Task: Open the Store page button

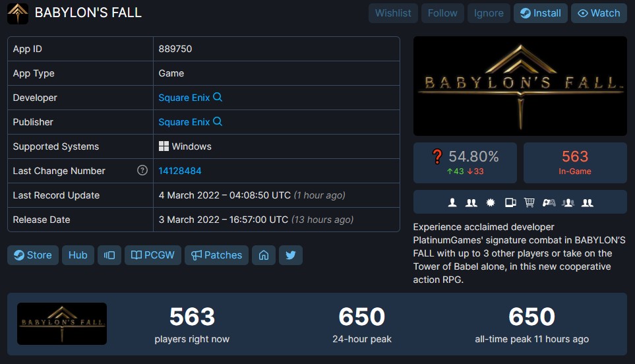Action: (x=33, y=255)
